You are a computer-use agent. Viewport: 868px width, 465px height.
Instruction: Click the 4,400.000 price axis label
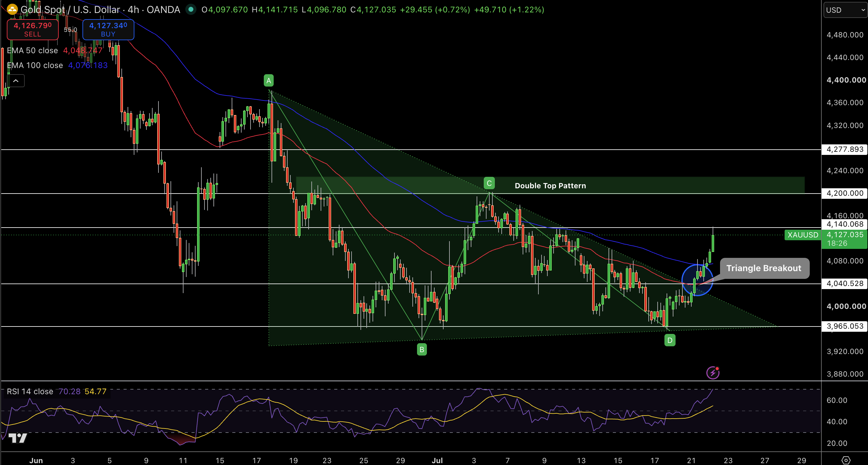tap(846, 80)
